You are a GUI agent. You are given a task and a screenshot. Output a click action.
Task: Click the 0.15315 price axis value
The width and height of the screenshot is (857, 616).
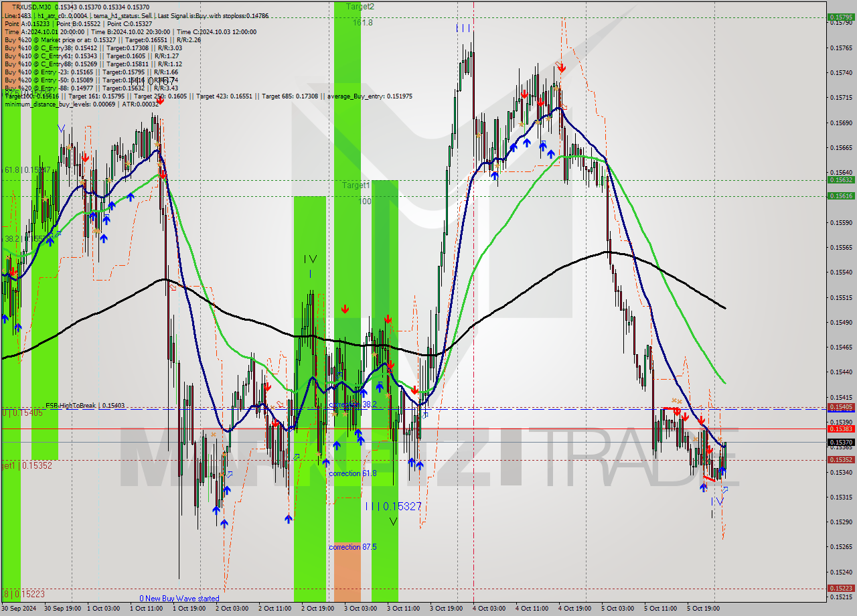coord(841,497)
